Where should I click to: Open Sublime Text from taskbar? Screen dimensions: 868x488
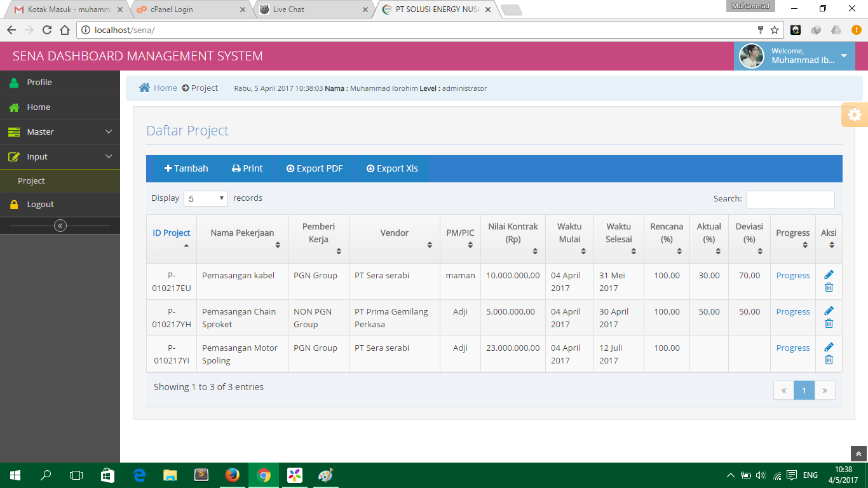pyautogui.click(x=201, y=475)
